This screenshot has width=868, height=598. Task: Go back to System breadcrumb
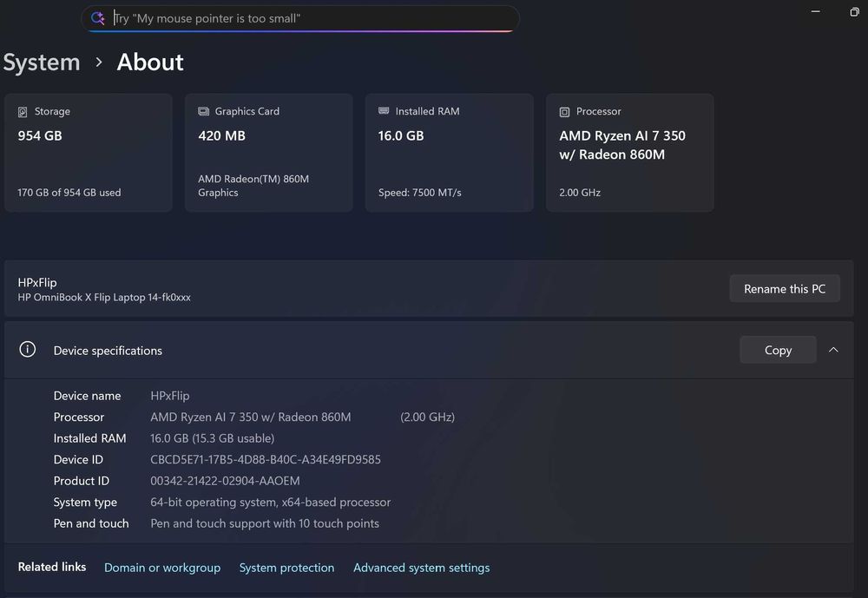coord(42,62)
